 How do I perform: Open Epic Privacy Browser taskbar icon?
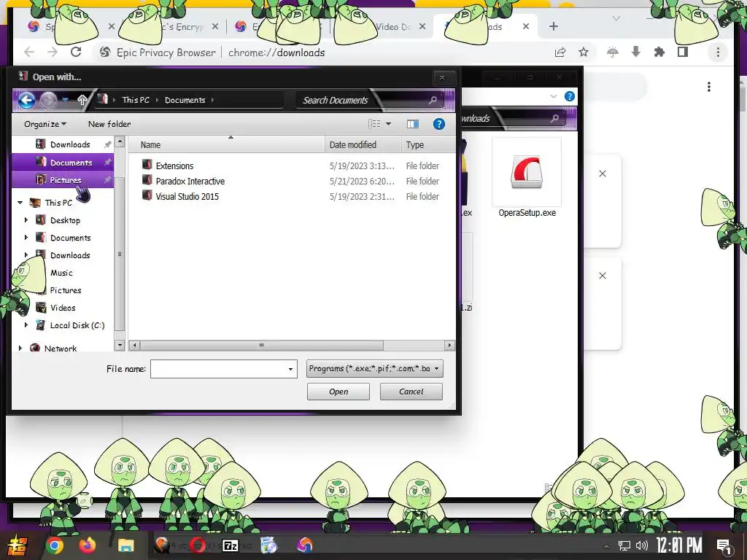coord(305,545)
